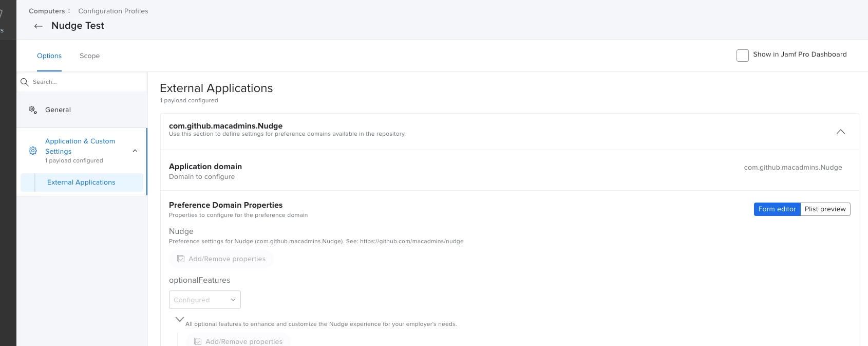Image resolution: width=868 pixels, height=346 pixels.
Task: Open the optionalFeatures Configured dropdown
Action: click(205, 300)
